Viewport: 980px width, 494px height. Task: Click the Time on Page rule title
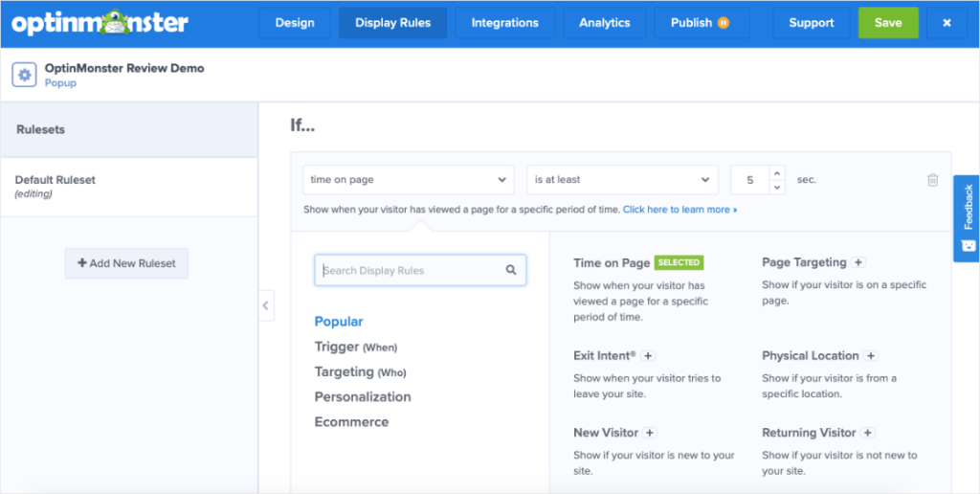(612, 262)
